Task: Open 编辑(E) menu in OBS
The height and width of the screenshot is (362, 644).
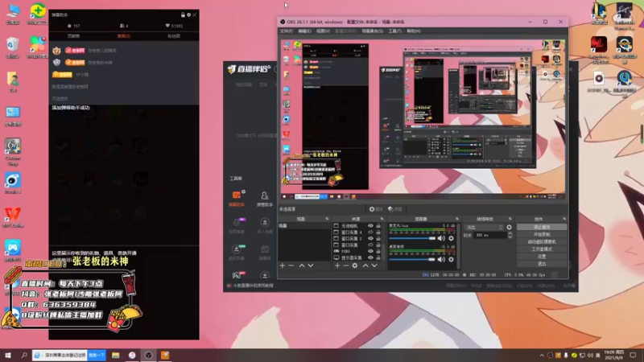Action: 304,31
